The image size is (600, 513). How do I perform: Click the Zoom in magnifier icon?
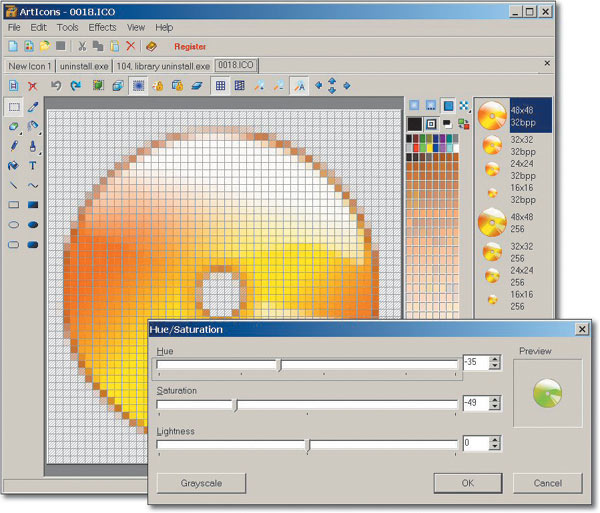point(259,86)
